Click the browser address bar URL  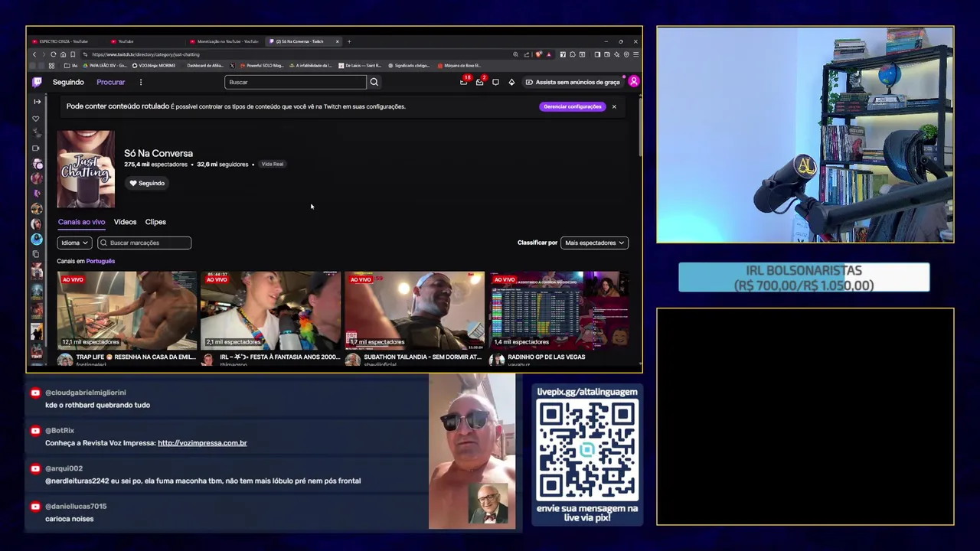click(145, 54)
